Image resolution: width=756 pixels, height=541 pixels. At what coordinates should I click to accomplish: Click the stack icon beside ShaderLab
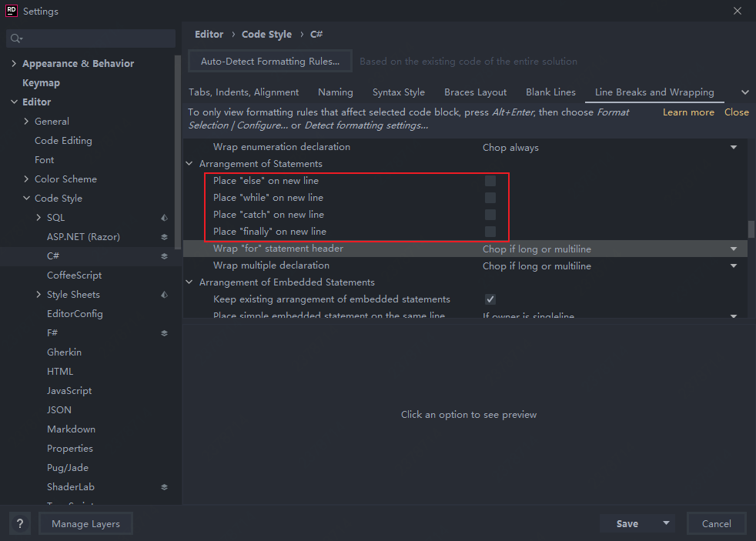[x=164, y=486]
